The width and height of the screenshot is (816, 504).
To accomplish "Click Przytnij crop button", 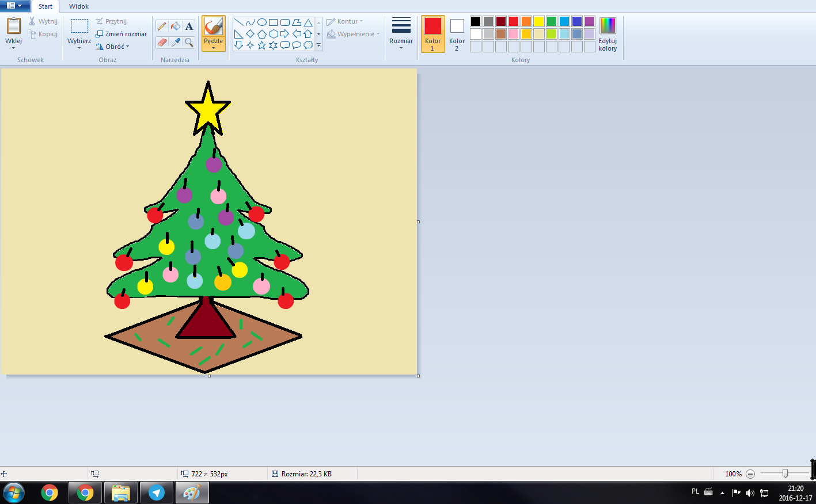I will (x=111, y=21).
